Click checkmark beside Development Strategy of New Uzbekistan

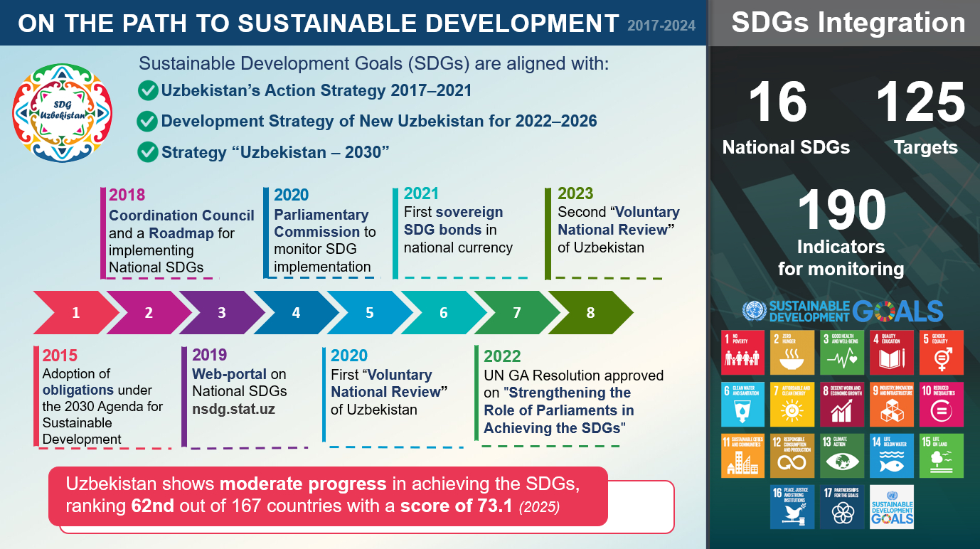click(x=148, y=122)
